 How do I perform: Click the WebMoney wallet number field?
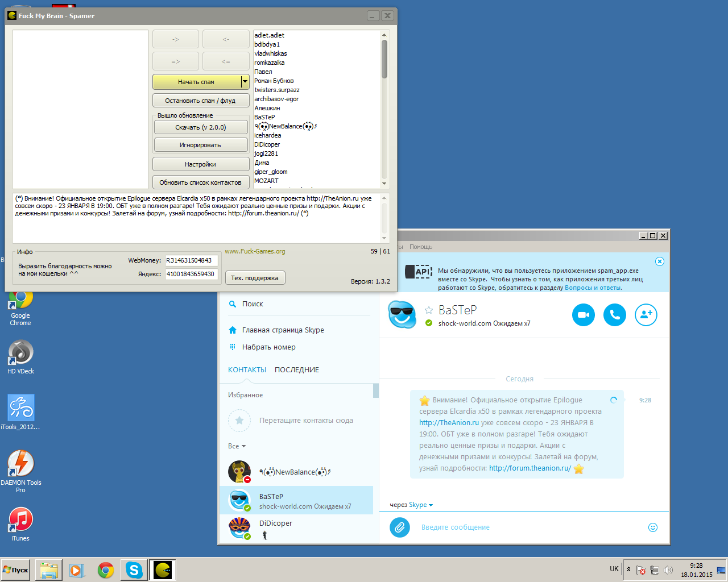(x=192, y=260)
